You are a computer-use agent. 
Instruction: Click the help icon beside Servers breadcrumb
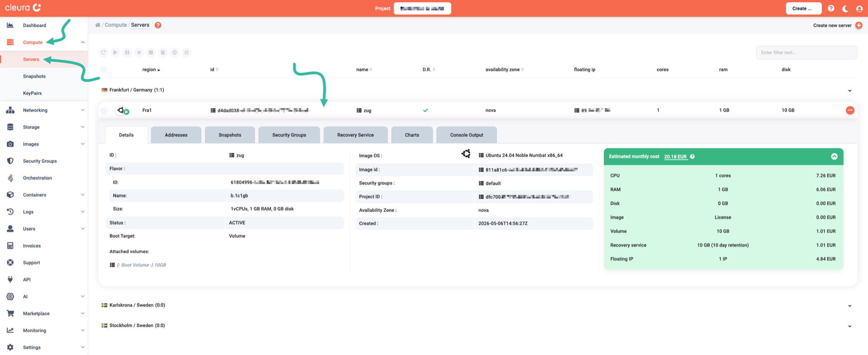pyautogui.click(x=158, y=25)
